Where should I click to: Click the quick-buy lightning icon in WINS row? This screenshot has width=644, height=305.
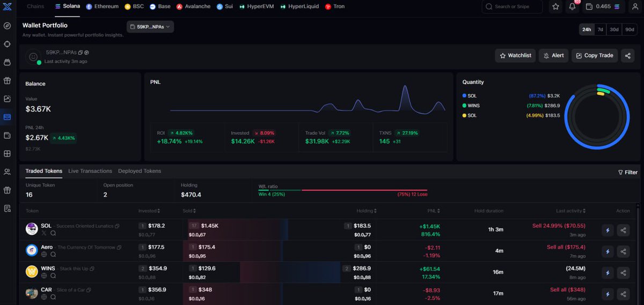[x=608, y=272]
